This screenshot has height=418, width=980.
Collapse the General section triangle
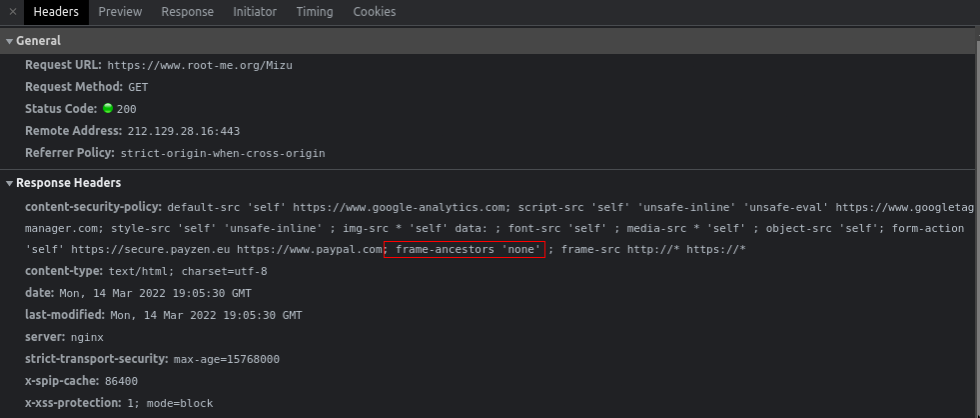[9, 41]
